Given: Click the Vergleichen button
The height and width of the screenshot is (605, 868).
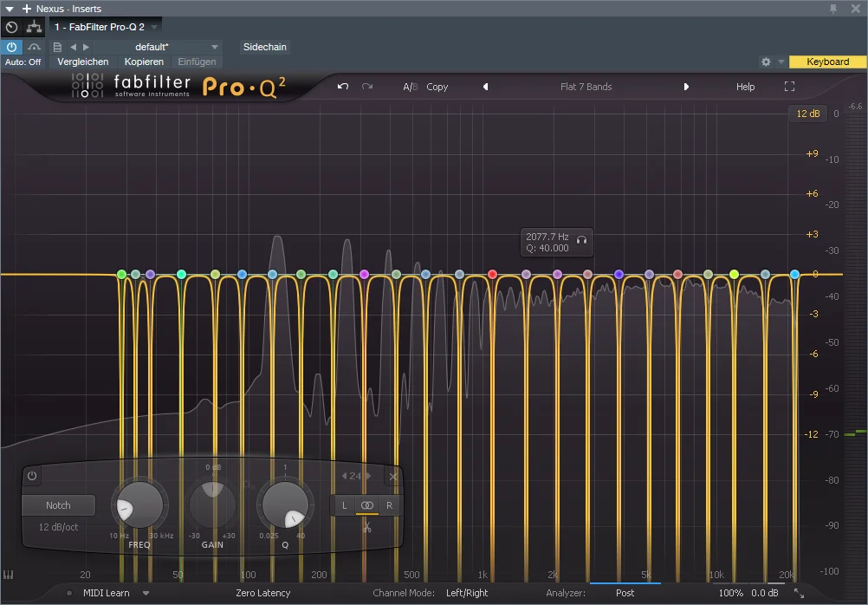Looking at the screenshot, I should [x=83, y=62].
